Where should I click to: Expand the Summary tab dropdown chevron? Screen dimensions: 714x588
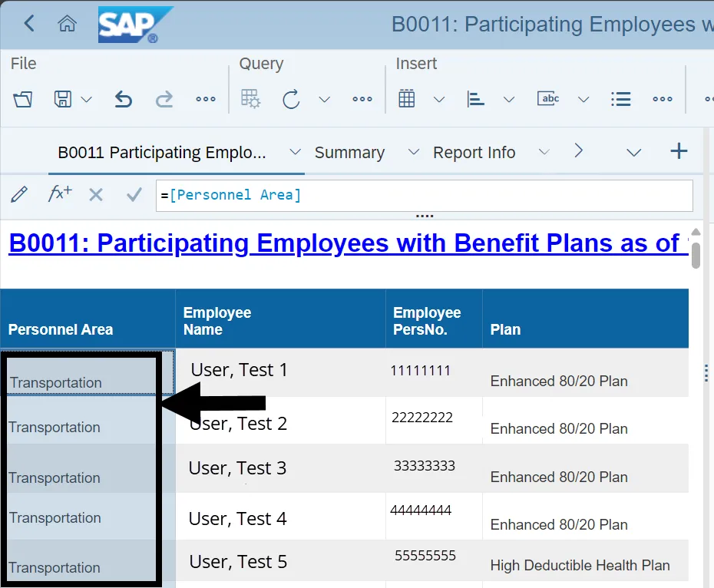pos(414,152)
